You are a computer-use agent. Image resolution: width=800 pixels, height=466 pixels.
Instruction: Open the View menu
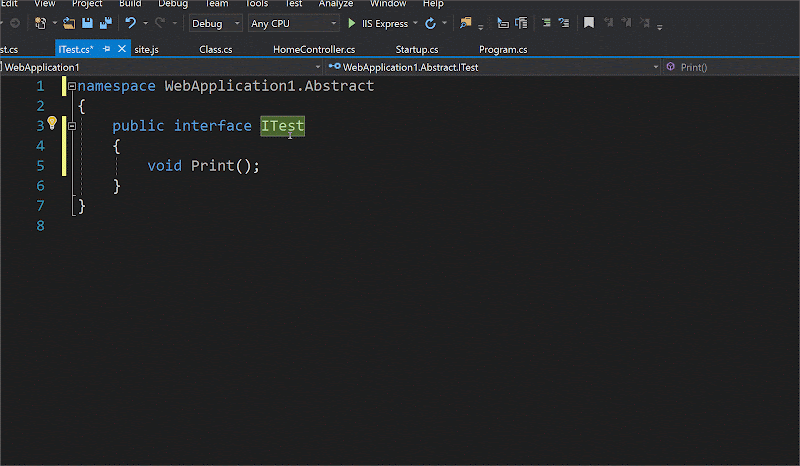tap(44, 4)
